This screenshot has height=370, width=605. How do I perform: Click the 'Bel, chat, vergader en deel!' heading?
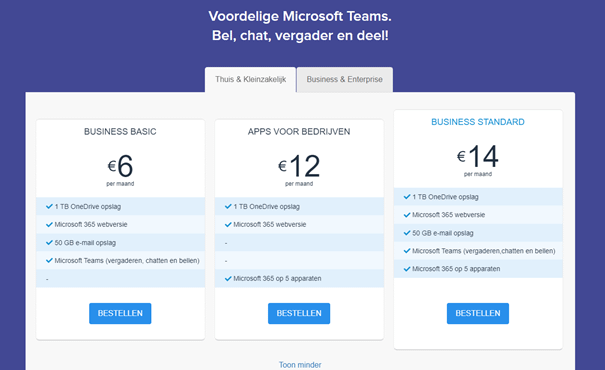point(300,35)
